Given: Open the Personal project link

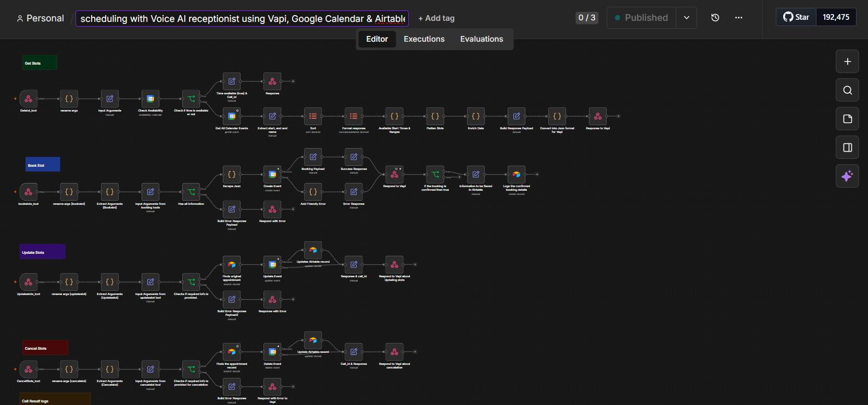Looking at the screenshot, I should (40, 18).
